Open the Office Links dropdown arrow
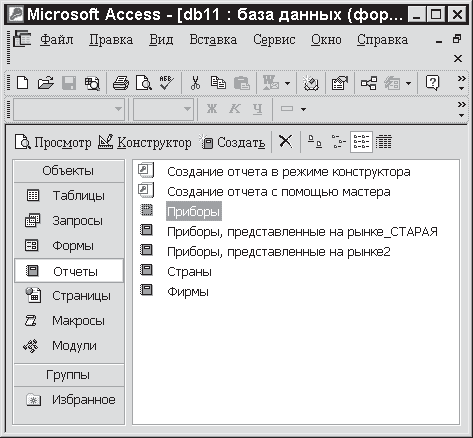Screen dimensions: 473x438 click(287, 83)
